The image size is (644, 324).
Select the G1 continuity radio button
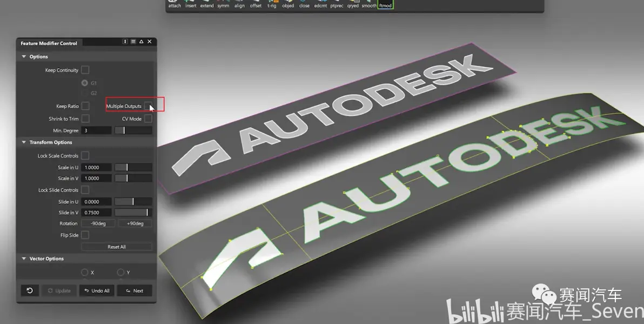tap(85, 83)
